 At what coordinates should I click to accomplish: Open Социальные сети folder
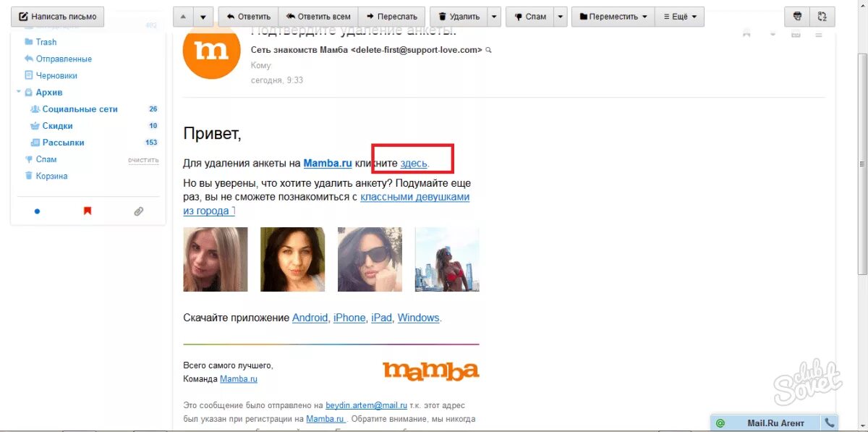click(x=80, y=109)
